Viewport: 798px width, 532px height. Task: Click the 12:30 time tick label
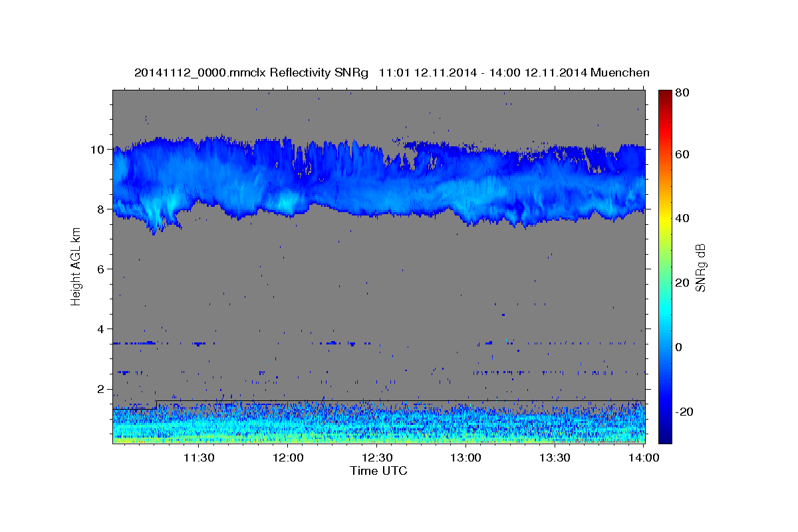[376, 458]
